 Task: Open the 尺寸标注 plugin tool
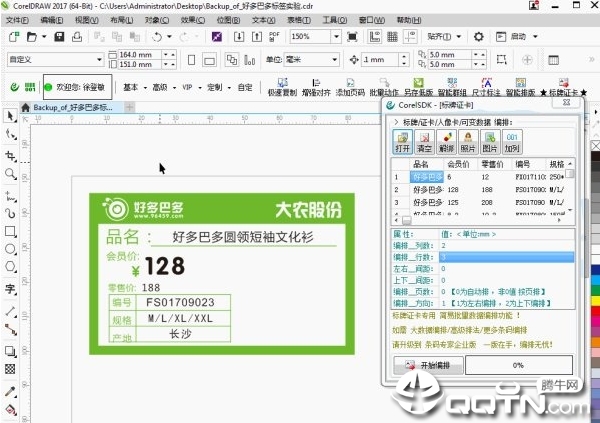(x=486, y=87)
